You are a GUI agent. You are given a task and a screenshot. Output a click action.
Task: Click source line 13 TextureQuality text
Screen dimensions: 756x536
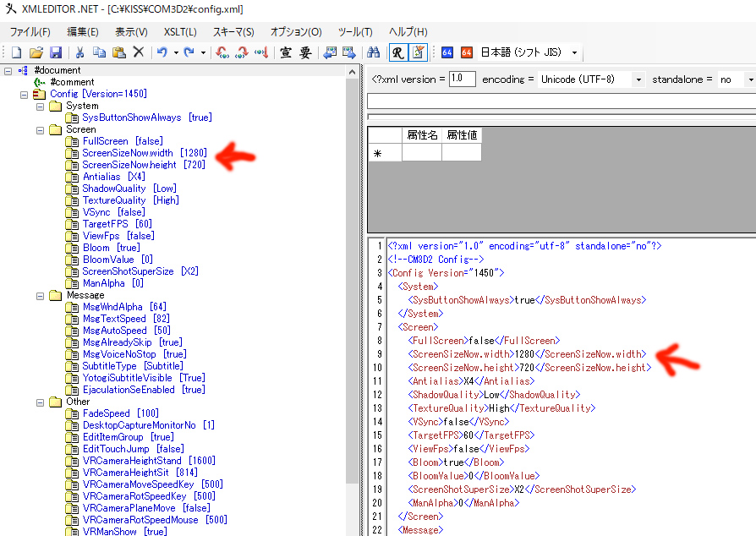click(x=501, y=408)
